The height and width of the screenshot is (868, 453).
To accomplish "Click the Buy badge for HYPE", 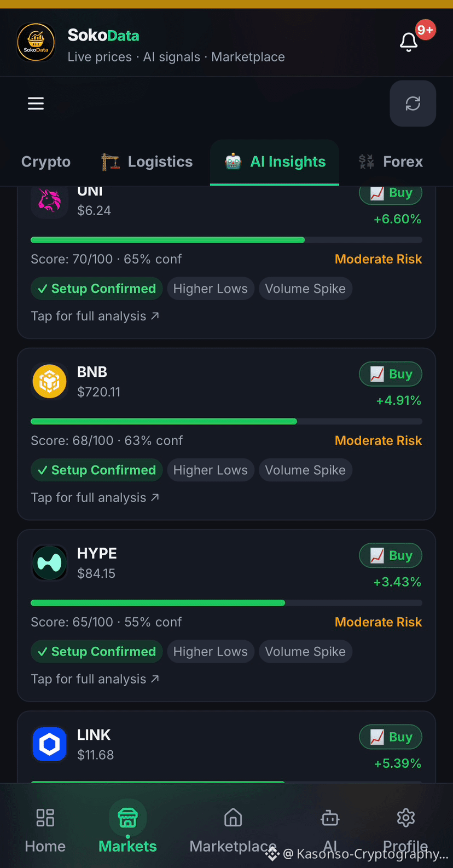I will (x=391, y=555).
